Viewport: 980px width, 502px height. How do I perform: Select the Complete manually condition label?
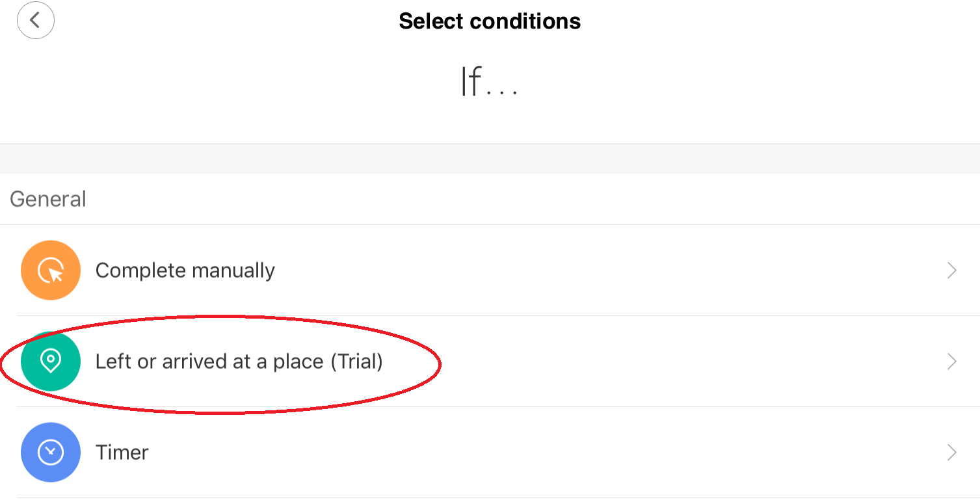point(185,271)
